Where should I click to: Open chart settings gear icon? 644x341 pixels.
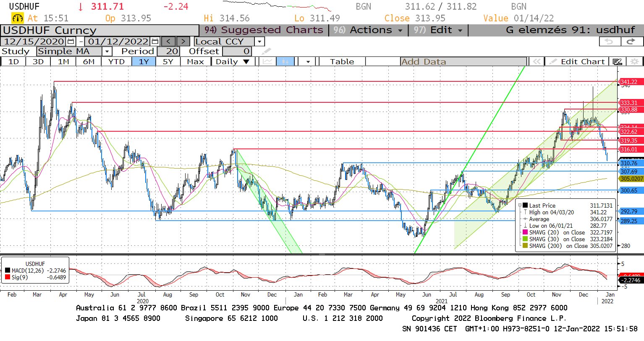(x=634, y=62)
